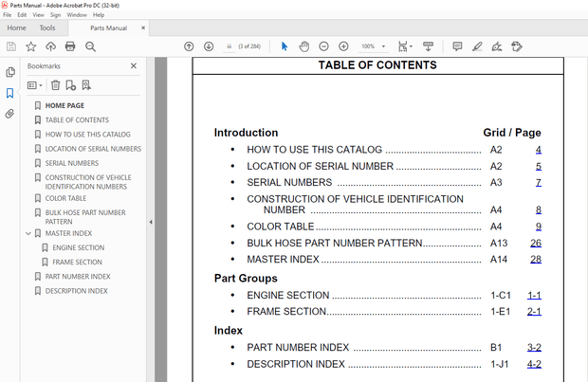The image size is (588, 382).
Task: Open the Attachments paperclip panel
Action: 9,114
